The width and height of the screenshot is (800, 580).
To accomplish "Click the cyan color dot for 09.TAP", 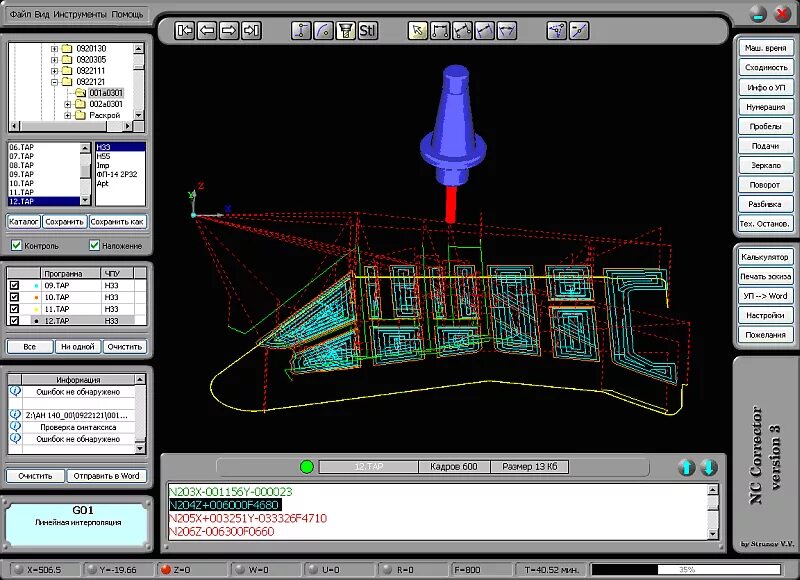I will point(36,286).
